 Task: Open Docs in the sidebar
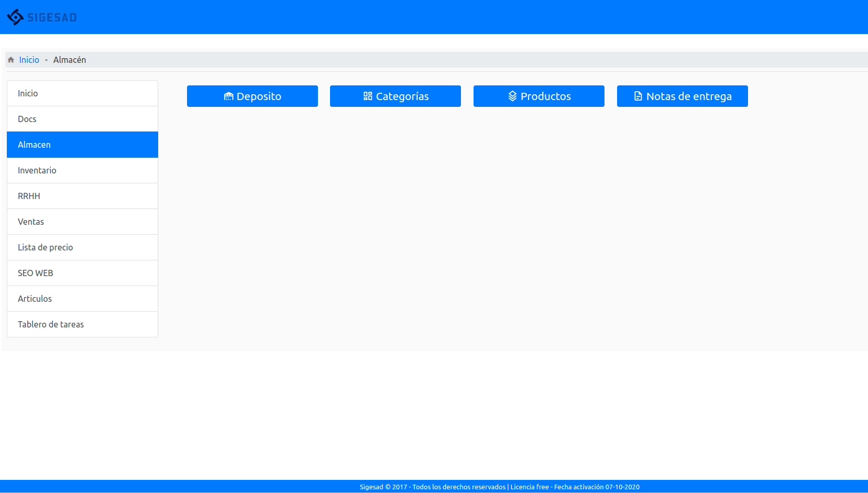[x=82, y=119]
